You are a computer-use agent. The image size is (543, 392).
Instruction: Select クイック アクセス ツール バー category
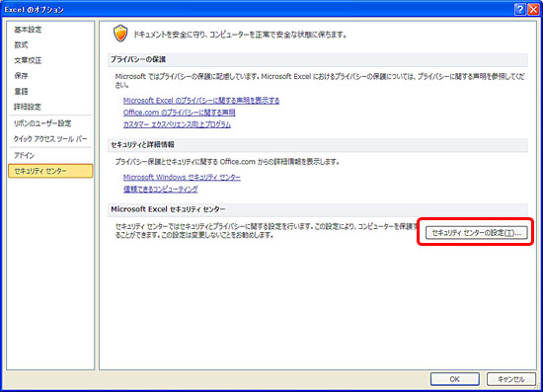(x=50, y=138)
